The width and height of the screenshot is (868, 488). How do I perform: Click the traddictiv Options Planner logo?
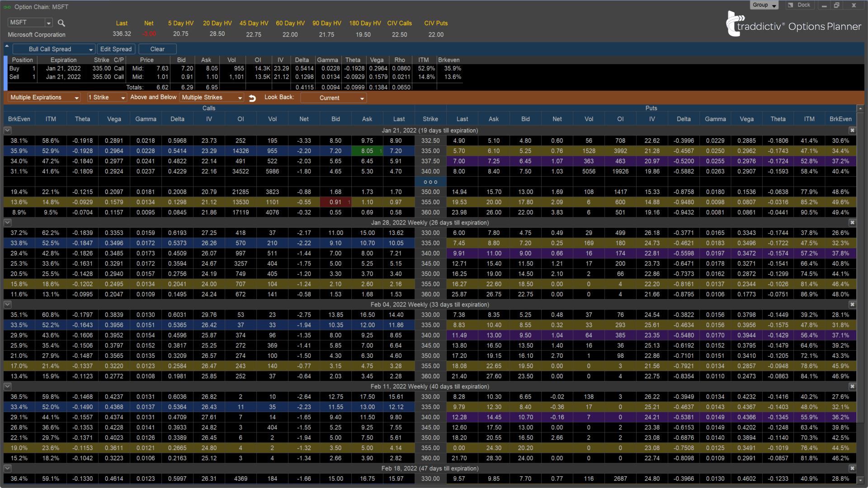pyautogui.click(x=793, y=24)
